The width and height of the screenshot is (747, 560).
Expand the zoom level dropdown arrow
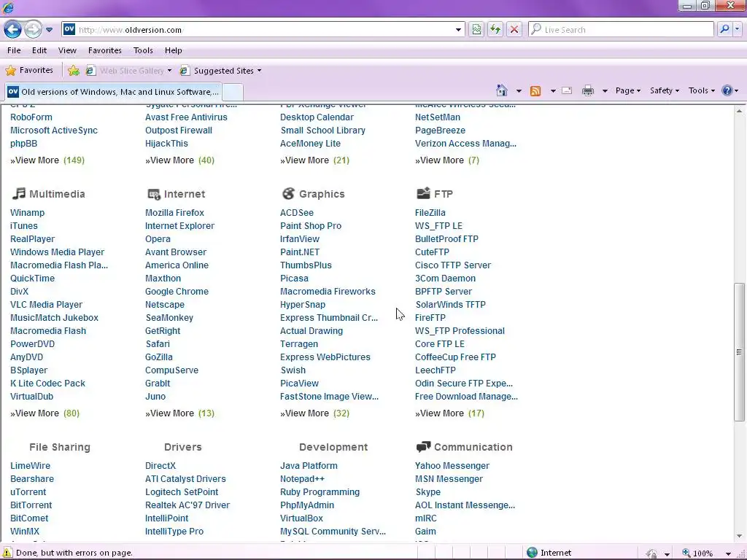[x=728, y=553]
